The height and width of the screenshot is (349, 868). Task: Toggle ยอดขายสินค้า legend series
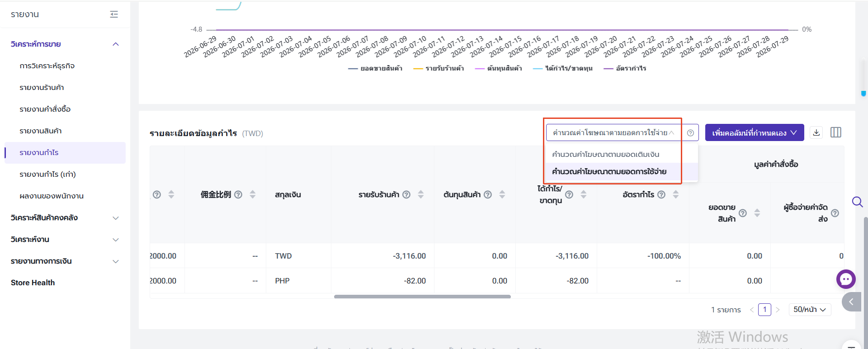pyautogui.click(x=375, y=68)
